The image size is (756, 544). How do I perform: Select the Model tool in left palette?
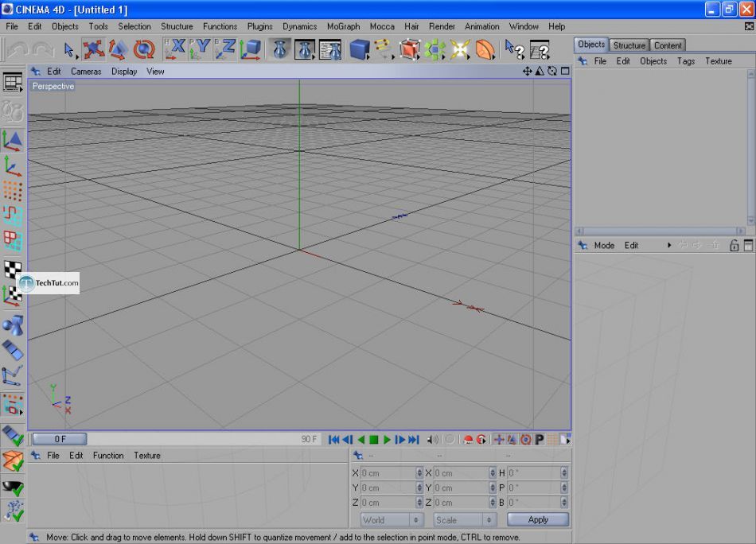tap(13, 141)
